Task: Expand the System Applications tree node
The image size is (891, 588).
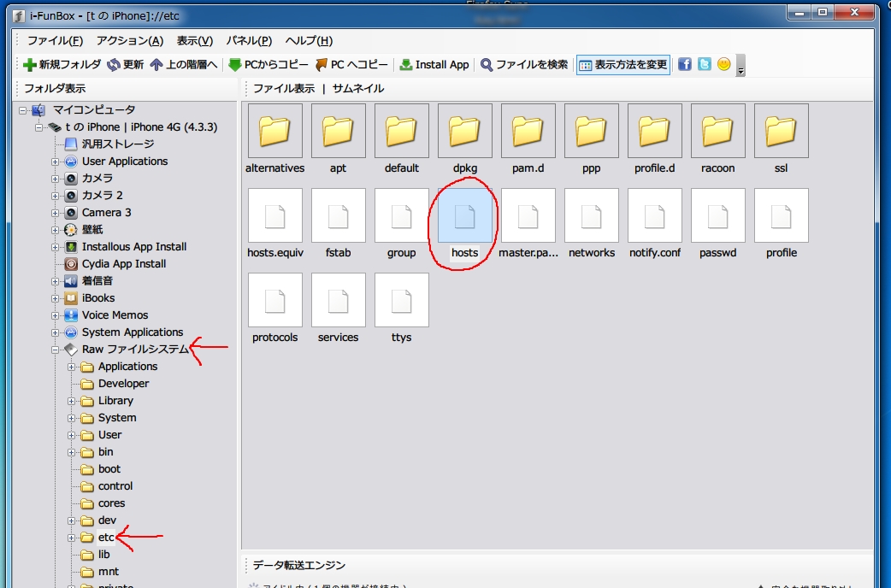Action: (55, 333)
